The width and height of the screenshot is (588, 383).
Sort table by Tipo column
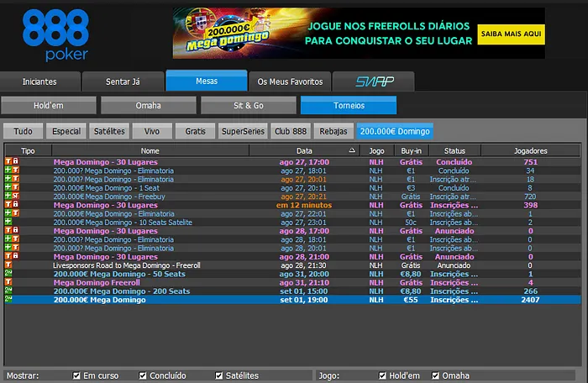click(28, 151)
